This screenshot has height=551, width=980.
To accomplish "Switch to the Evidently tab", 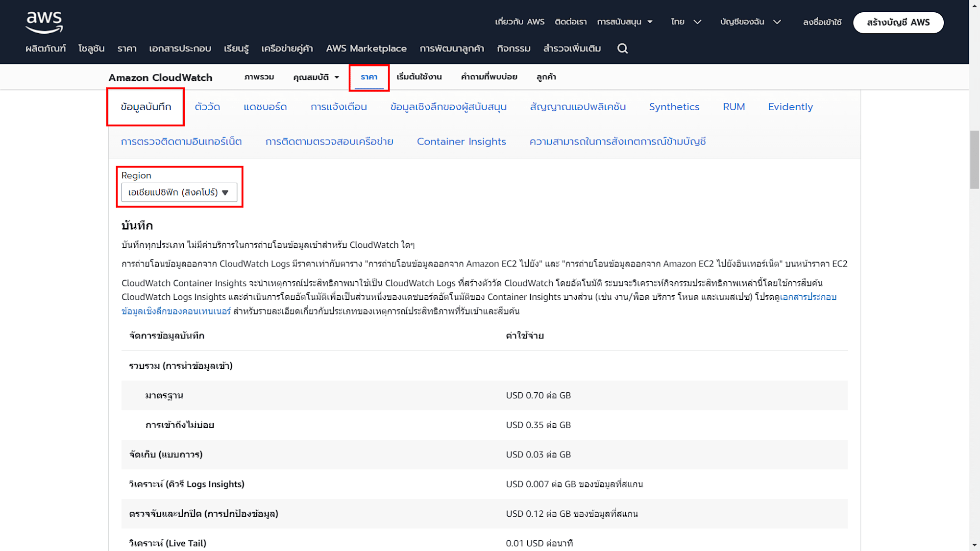I will pos(790,107).
